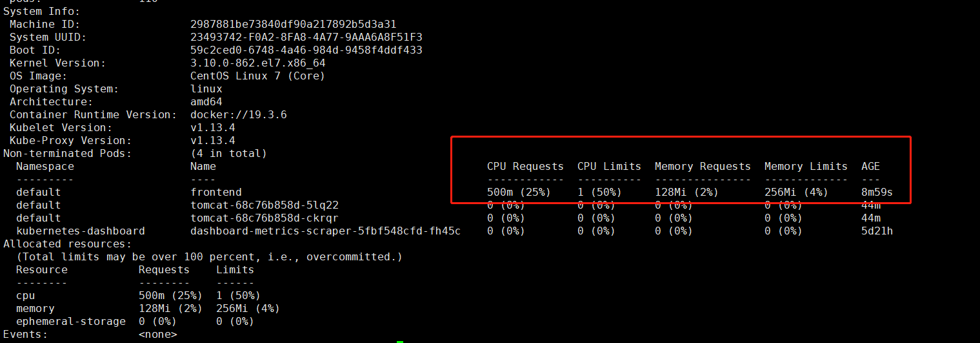Click the Memory Requests column header

click(x=703, y=166)
